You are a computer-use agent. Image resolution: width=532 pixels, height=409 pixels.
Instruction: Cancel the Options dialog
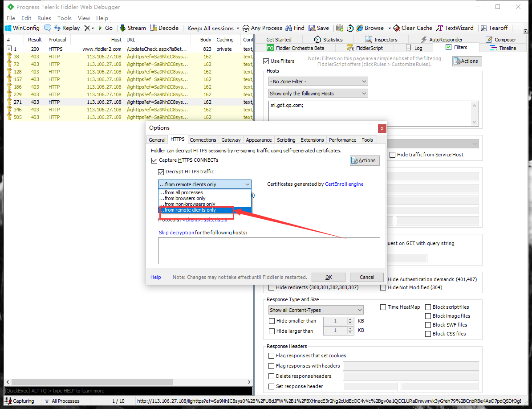(x=367, y=277)
